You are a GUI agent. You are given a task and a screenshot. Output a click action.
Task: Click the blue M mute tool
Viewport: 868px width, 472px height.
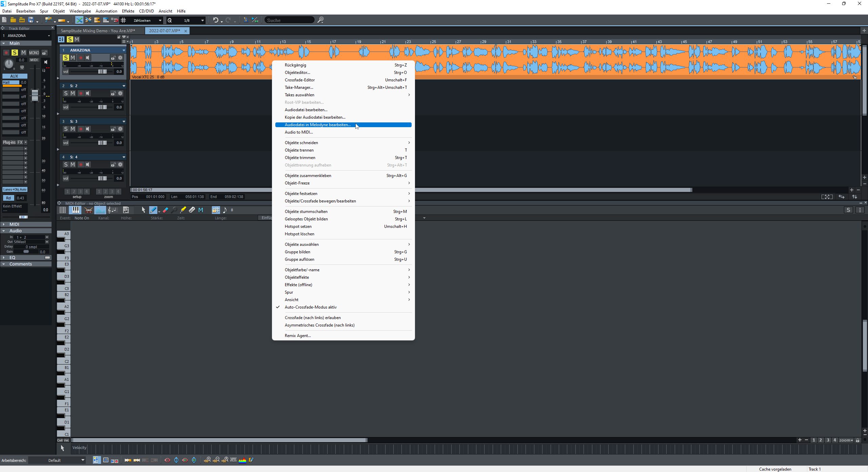click(201, 210)
